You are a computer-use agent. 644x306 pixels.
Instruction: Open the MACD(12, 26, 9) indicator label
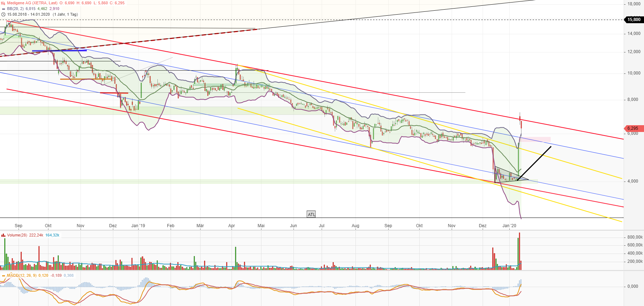click(x=22, y=275)
